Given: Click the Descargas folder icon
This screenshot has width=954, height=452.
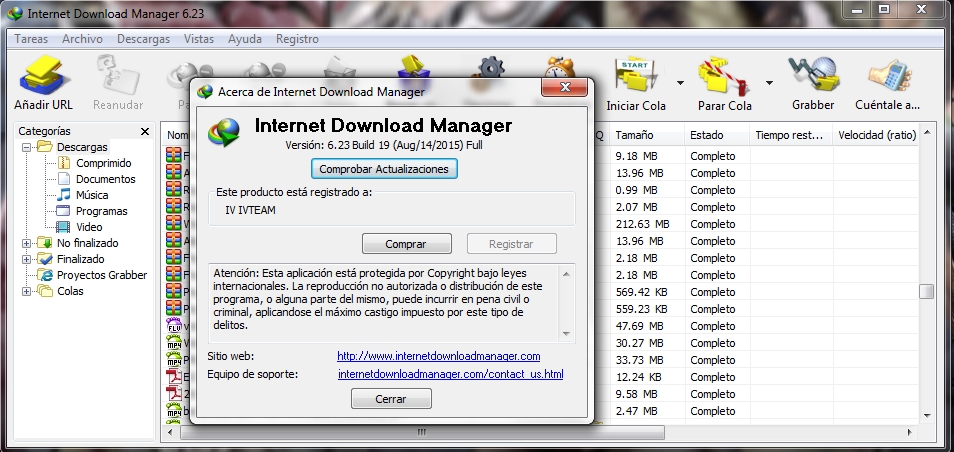Looking at the screenshot, I should coord(44,146).
